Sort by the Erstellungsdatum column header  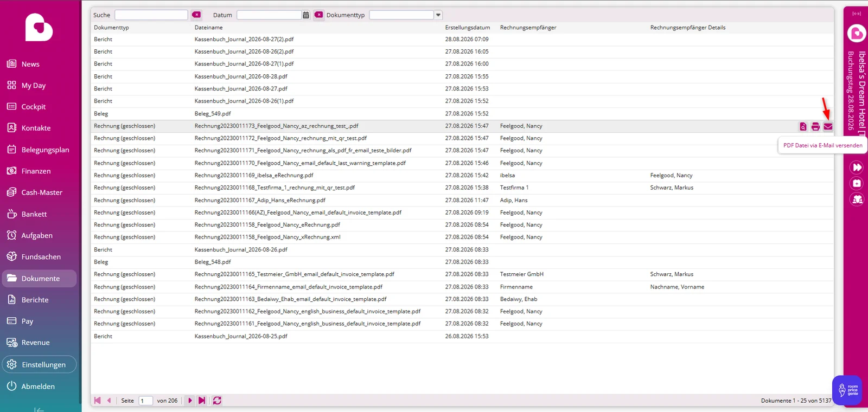pyautogui.click(x=467, y=28)
